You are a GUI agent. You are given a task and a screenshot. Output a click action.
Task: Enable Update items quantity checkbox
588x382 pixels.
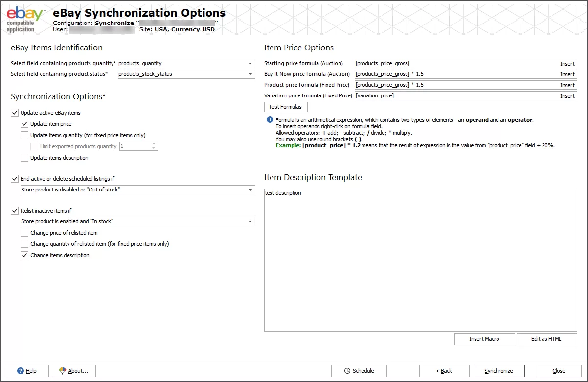[24, 135]
